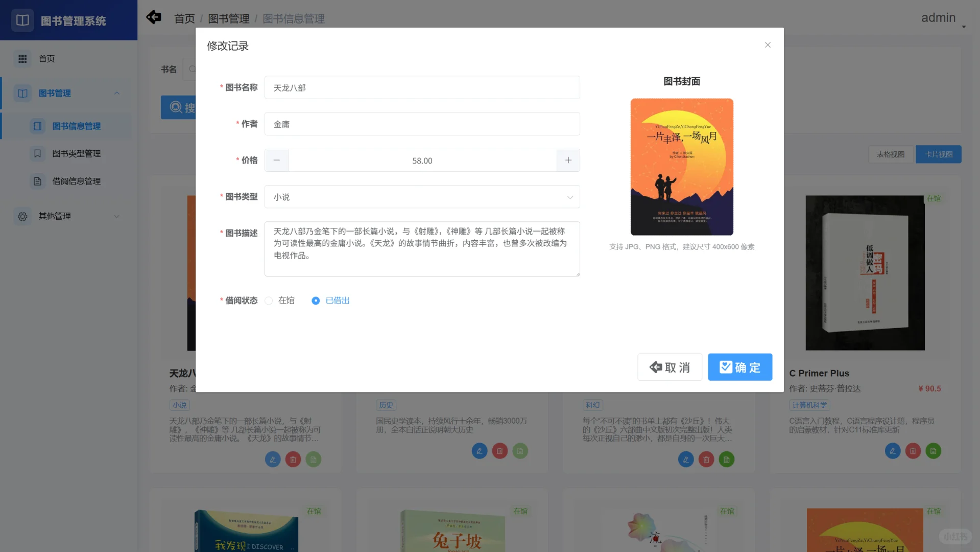
Task: Collapse the 图书管理 sidebar menu
Action: click(117, 93)
